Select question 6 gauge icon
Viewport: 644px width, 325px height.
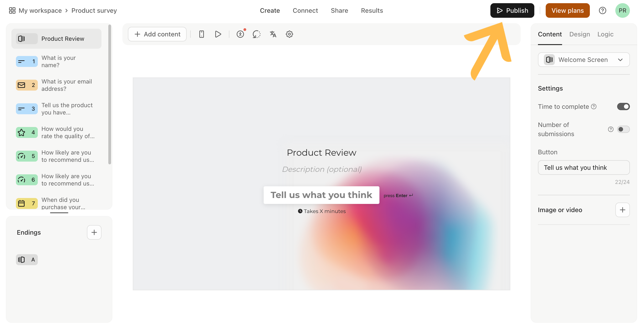tap(27, 180)
